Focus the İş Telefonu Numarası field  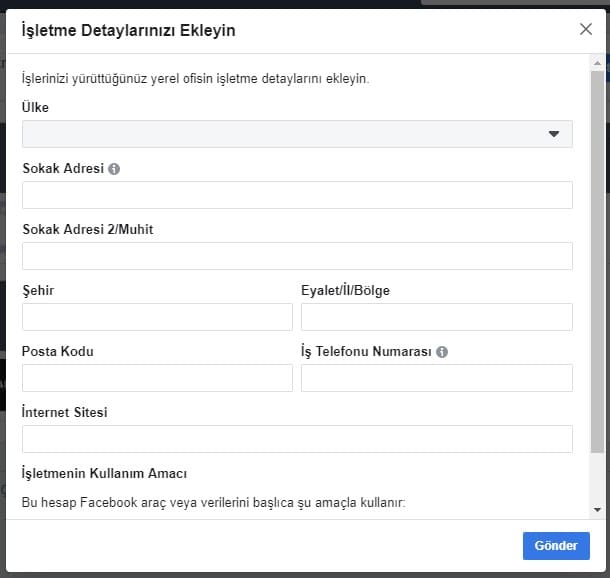436,378
